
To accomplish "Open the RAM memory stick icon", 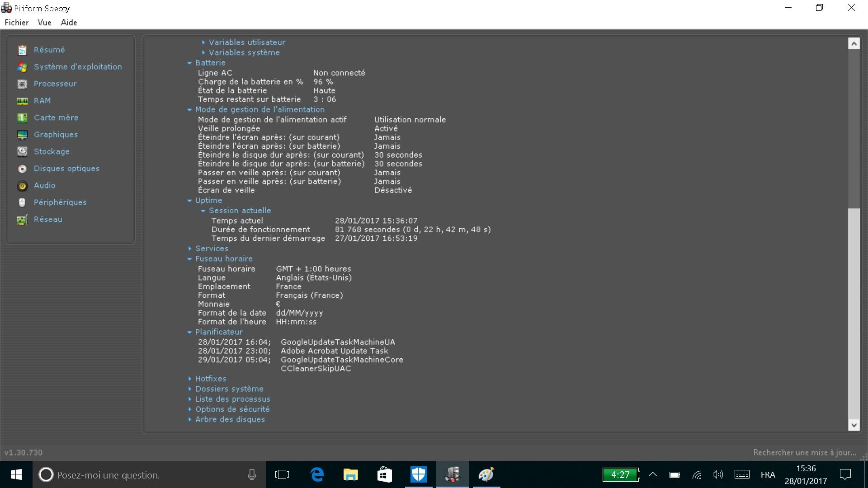I will pyautogui.click(x=22, y=101).
